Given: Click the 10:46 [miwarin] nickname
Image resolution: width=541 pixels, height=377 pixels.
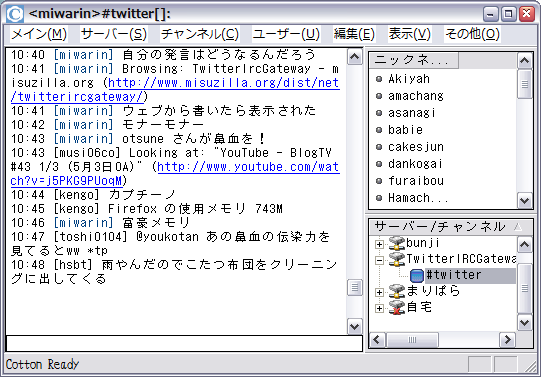Looking at the screenshot, I should (83, 223).
